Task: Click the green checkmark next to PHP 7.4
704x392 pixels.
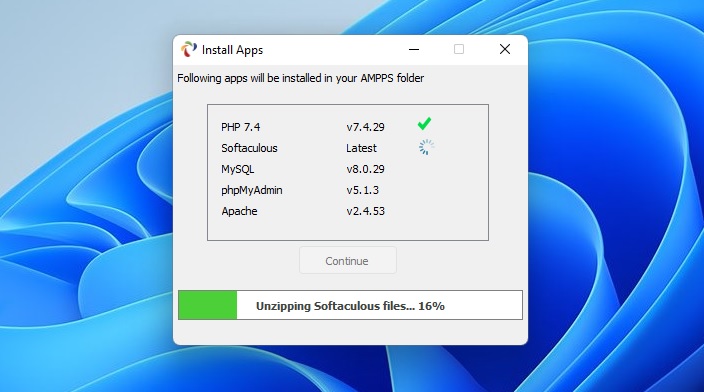Action: [424, 123]
